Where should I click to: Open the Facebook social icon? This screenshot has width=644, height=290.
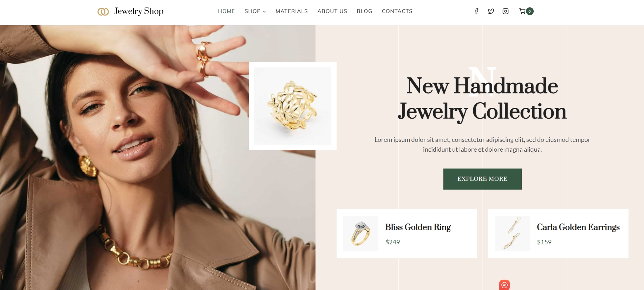476,11
